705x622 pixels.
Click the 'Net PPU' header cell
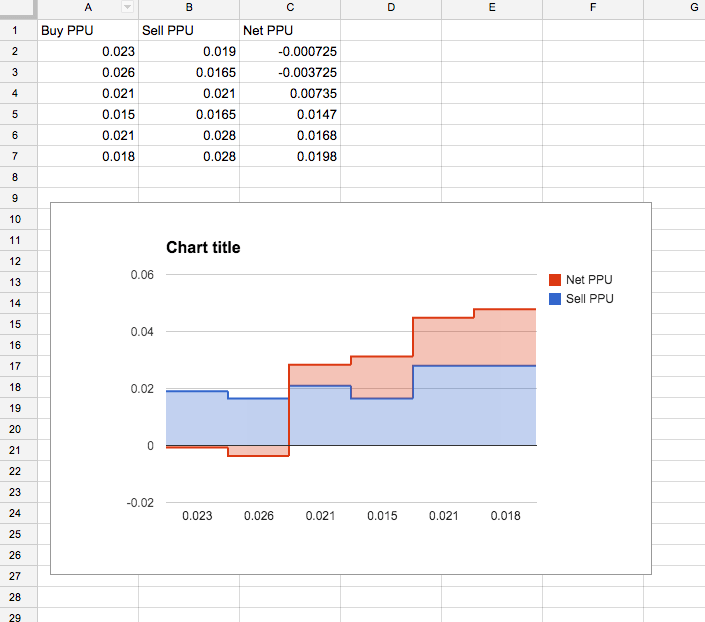(290, 30)
